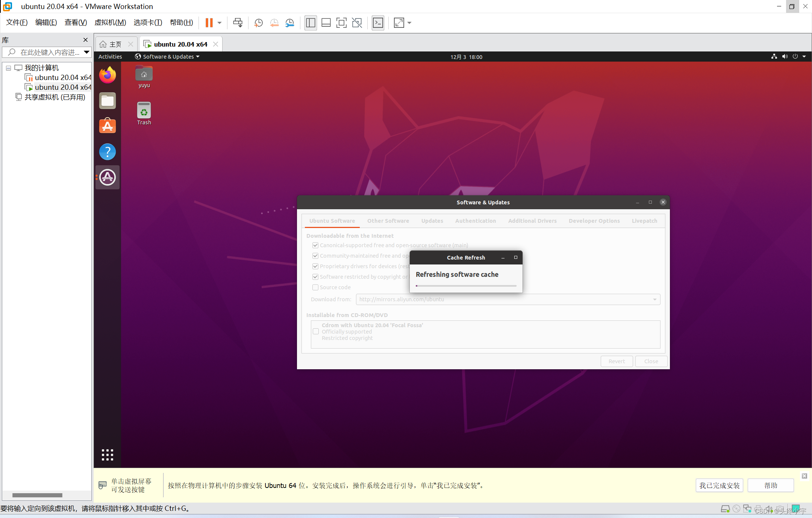
Task: Click the thumbnail bar view icon
Action: 326,23
